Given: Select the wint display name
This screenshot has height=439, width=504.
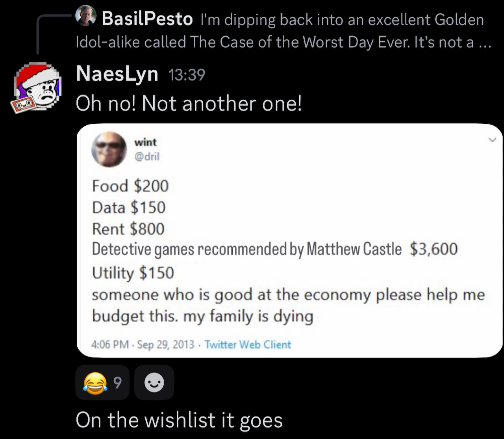Looking at the screenshot, I should pos(145,142).
